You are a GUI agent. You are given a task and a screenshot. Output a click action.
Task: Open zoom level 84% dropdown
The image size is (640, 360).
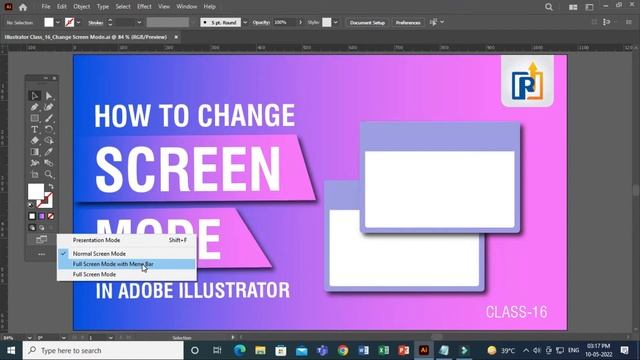[29, 338]
